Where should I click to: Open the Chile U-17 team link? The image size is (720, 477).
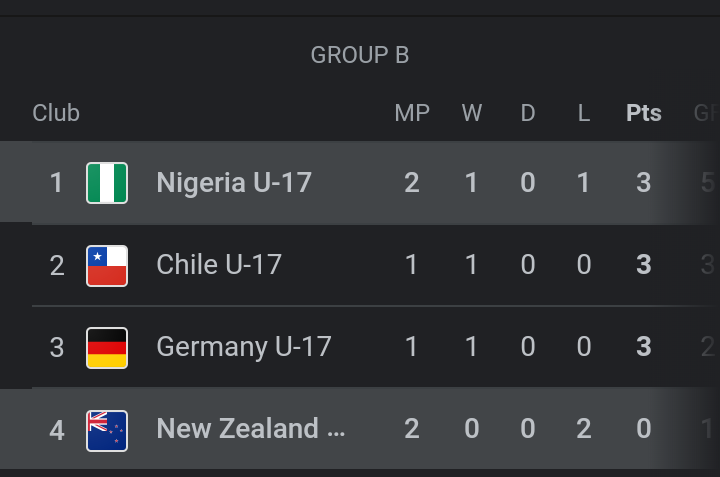(219, 264)
